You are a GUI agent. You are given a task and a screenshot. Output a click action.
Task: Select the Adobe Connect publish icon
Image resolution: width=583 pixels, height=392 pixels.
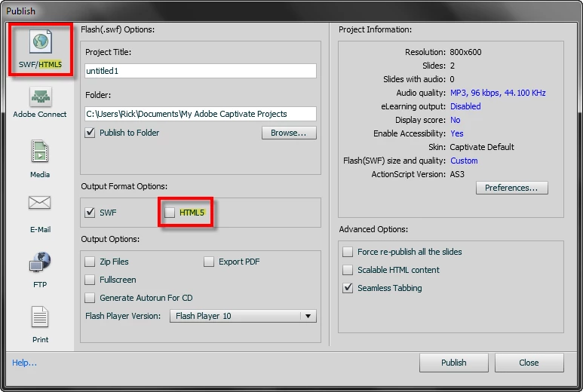pyautogui.click(x=40, y=96)
